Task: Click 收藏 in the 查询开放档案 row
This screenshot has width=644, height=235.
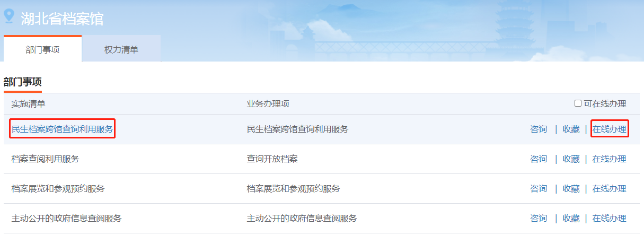Action: [571, 159]
